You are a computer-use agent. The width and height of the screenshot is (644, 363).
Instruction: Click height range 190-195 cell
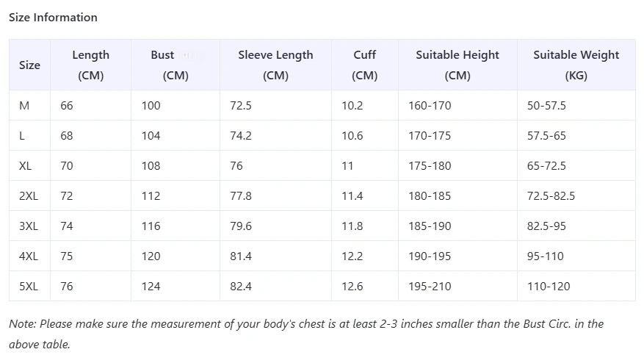430,256
